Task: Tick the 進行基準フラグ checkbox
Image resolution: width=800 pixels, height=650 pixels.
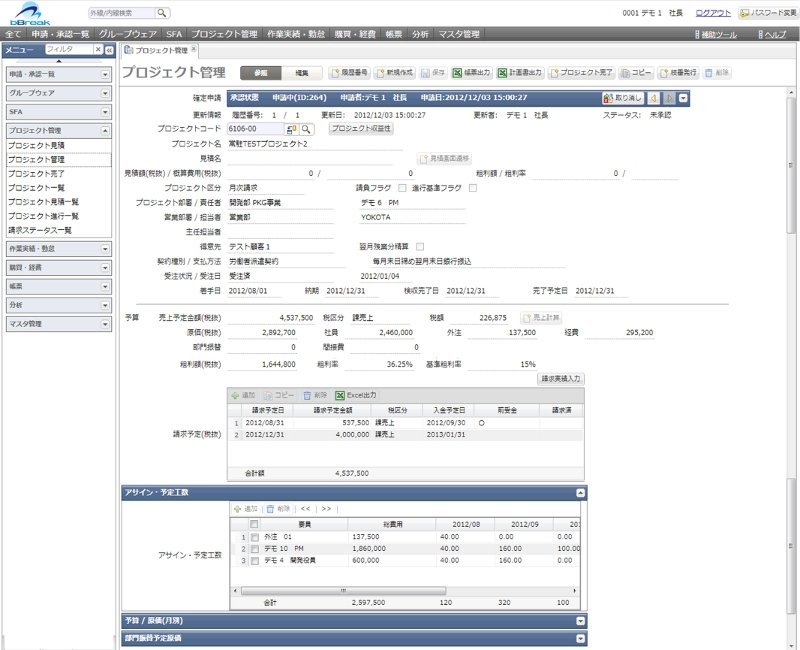Action: pos(473,188)
